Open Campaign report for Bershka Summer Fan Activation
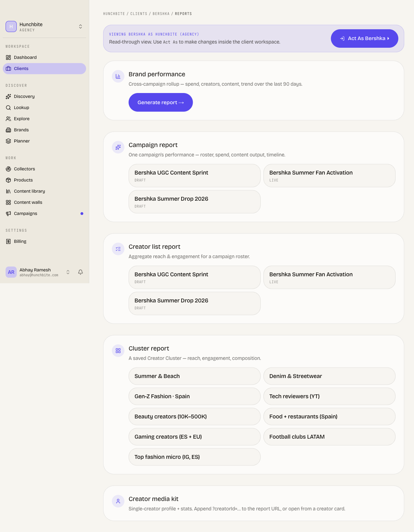The width and height of the screenshot is (414, 532). (x=329, y=176)
